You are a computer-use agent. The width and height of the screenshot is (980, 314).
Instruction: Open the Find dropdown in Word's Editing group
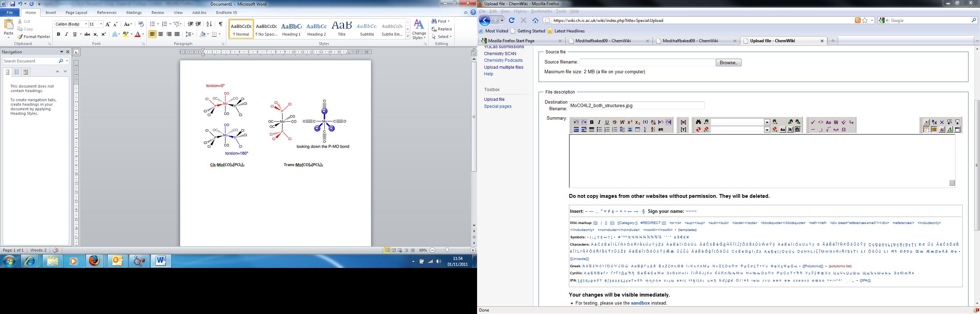pyautogui.click(x=449, y=21)
